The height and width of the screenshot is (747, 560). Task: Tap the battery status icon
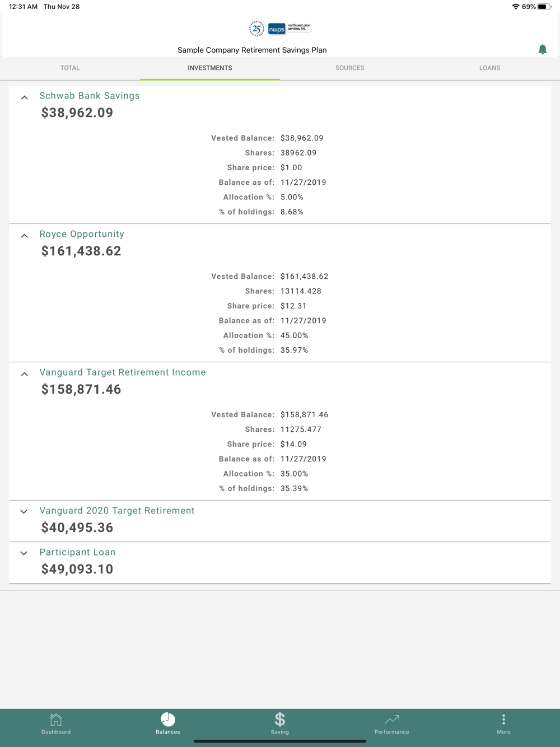pyautogui.click(x=544, y=7)
